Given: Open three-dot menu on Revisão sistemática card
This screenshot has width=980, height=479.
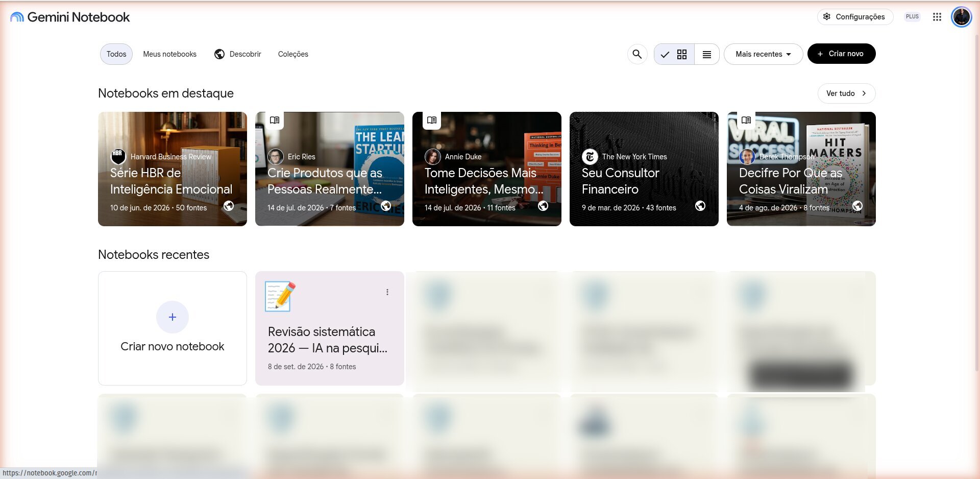Looking at the screenshot, I should (387, 292).
